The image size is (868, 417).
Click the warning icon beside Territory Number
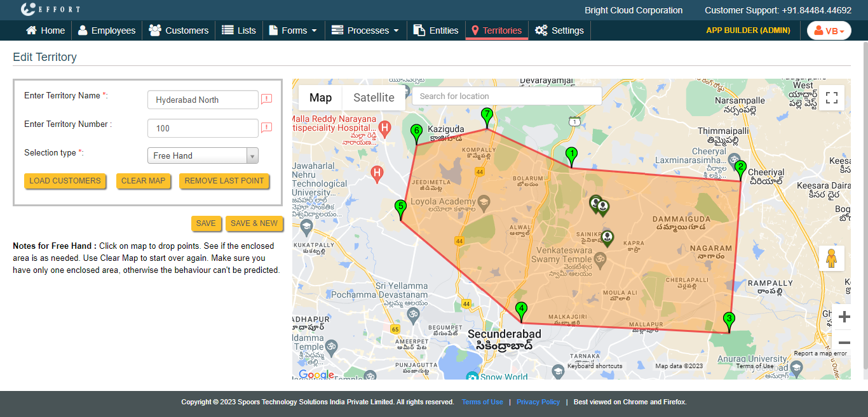267,128
